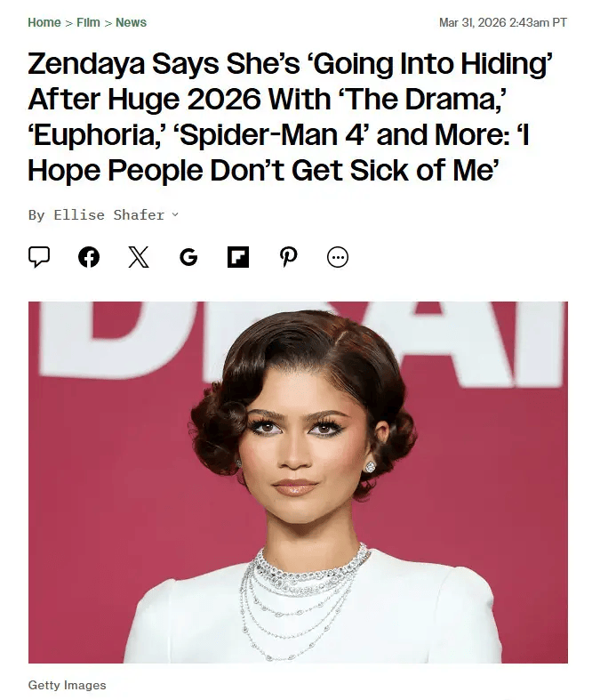
Task: Navigate to the News breadcrumb
Action: click(x=132, y=22)
